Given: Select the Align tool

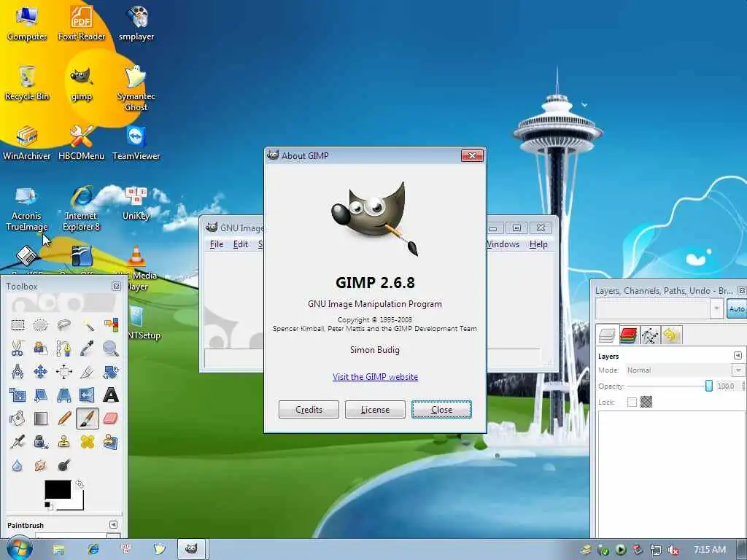Looking at the screenshot, I should coord(64,371).
